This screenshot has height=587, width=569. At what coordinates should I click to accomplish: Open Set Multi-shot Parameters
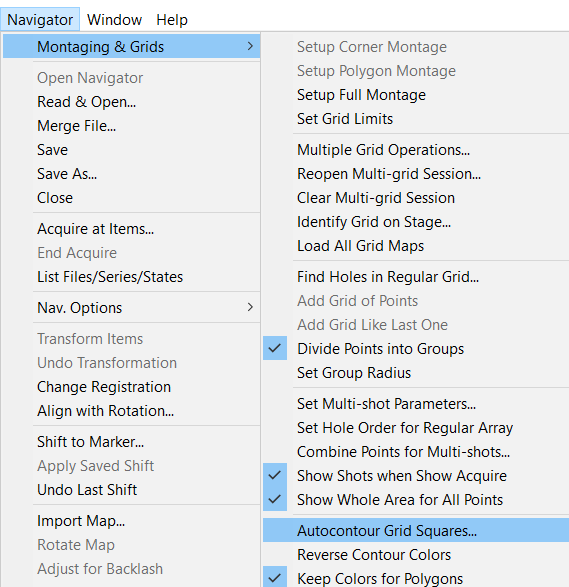point(416,404)
